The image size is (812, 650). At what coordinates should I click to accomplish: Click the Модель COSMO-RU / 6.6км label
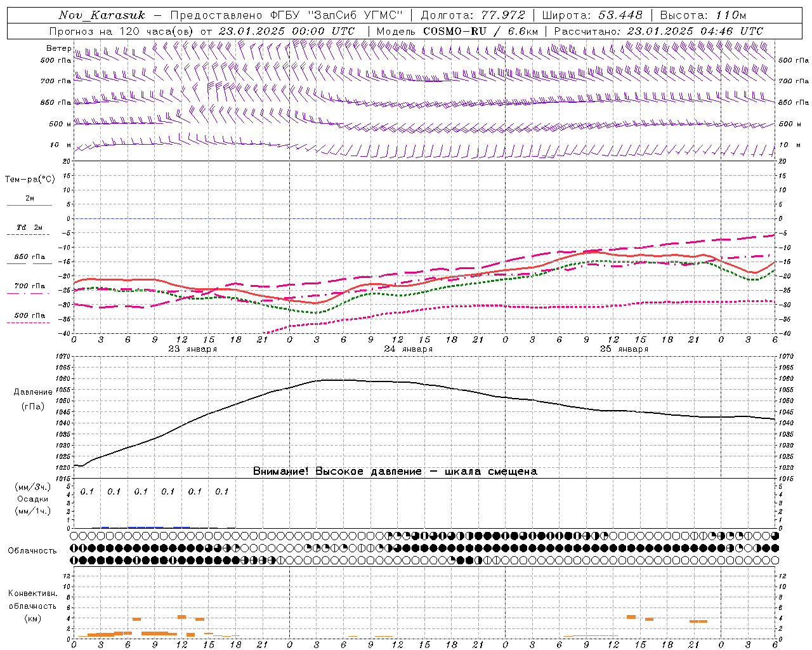pos(457,31)
